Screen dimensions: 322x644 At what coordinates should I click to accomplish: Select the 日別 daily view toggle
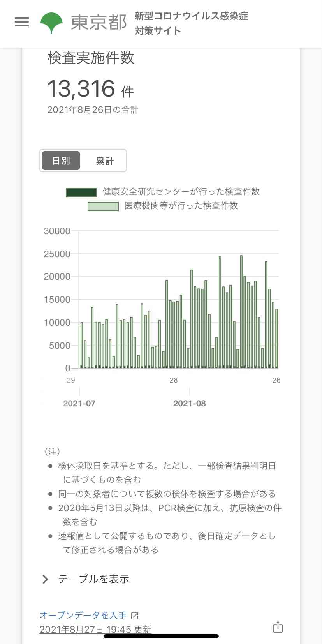tap(61, 161)
